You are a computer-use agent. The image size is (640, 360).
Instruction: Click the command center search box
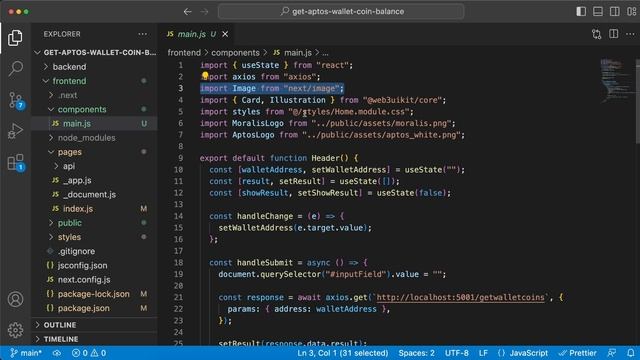(x=341, y=11)
